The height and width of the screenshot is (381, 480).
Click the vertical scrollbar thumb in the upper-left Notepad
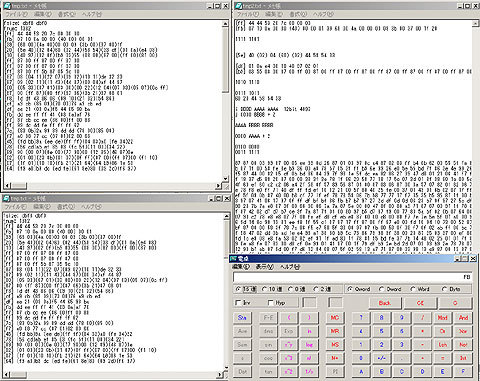[225, 60]
